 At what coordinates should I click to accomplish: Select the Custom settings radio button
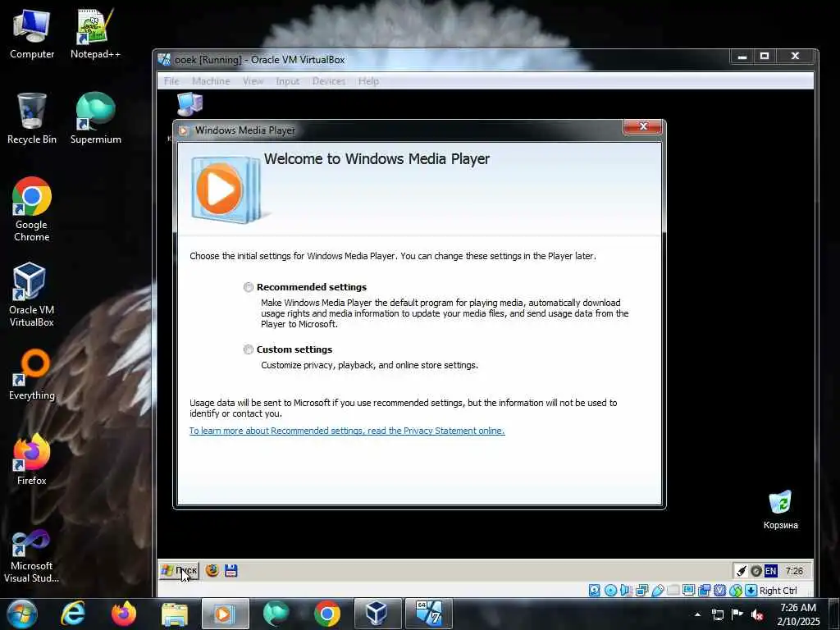tap(248, 349)
